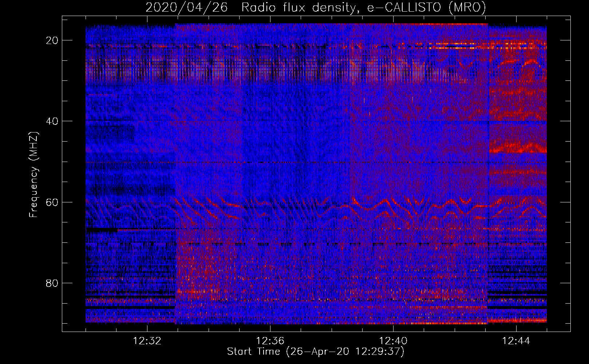The width and height of the screenshot is (589, 364).
Task: Click the '80' frequency tick label
Action: click(x=52, y=283)
